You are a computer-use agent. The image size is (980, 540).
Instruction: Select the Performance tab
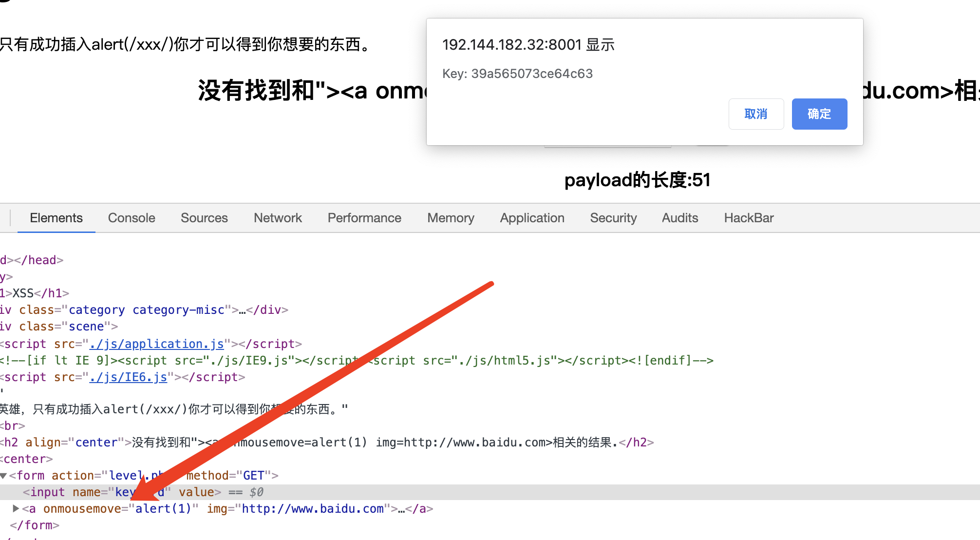364,218
